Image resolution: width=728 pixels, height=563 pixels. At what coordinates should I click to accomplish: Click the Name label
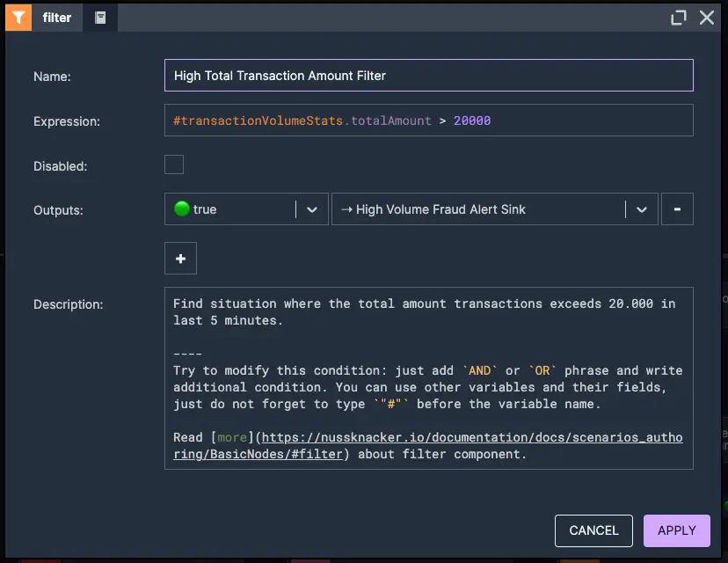(52, 77)
